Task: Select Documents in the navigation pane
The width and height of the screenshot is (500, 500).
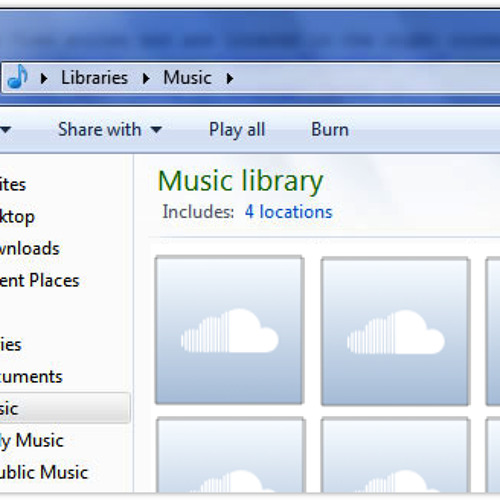Action: coord(31,377)
